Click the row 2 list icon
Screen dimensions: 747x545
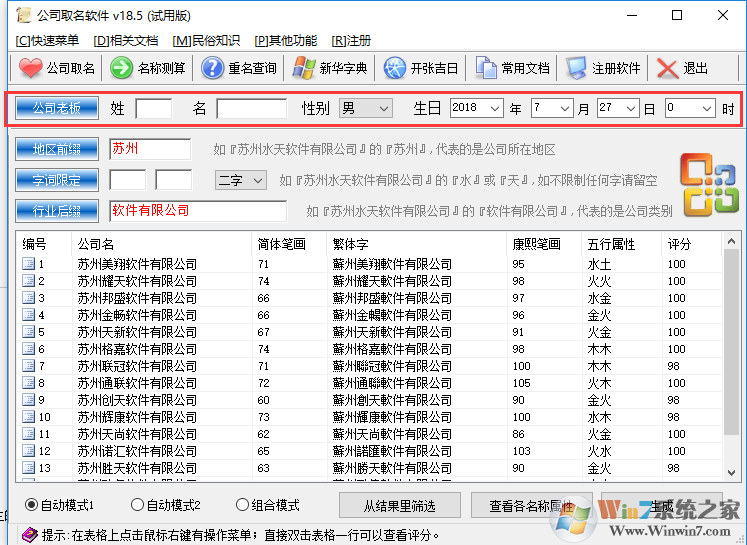click(28, 281)
